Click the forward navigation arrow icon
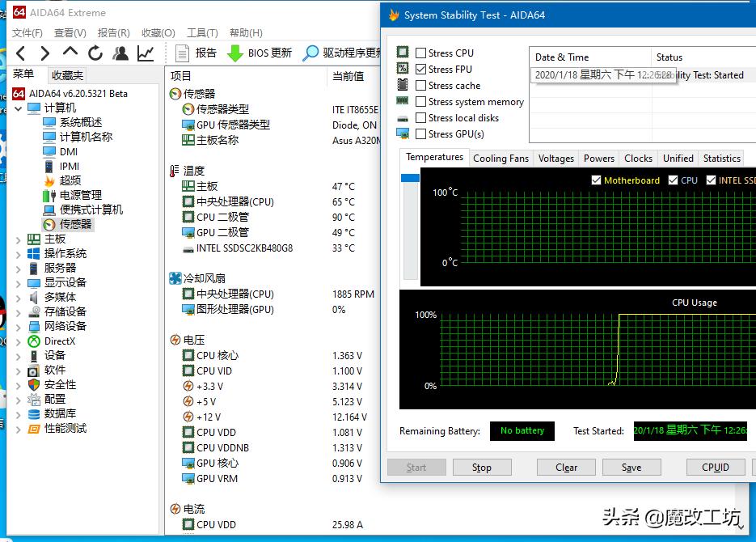 44,52
